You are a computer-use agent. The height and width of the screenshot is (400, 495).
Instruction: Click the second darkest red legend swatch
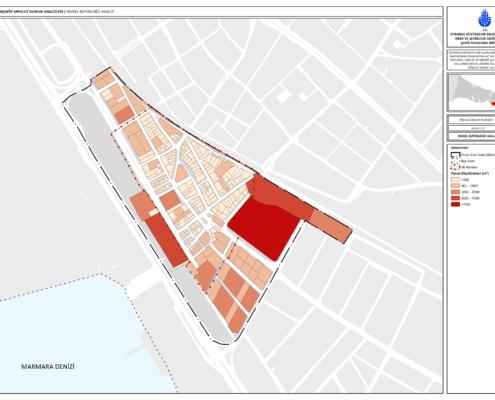point(455,198)
